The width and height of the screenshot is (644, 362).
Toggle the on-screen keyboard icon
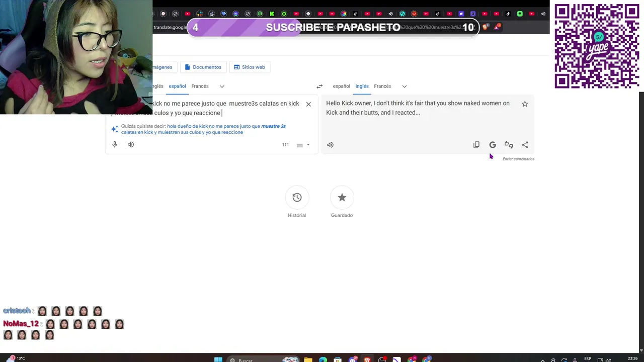point(300,145)
